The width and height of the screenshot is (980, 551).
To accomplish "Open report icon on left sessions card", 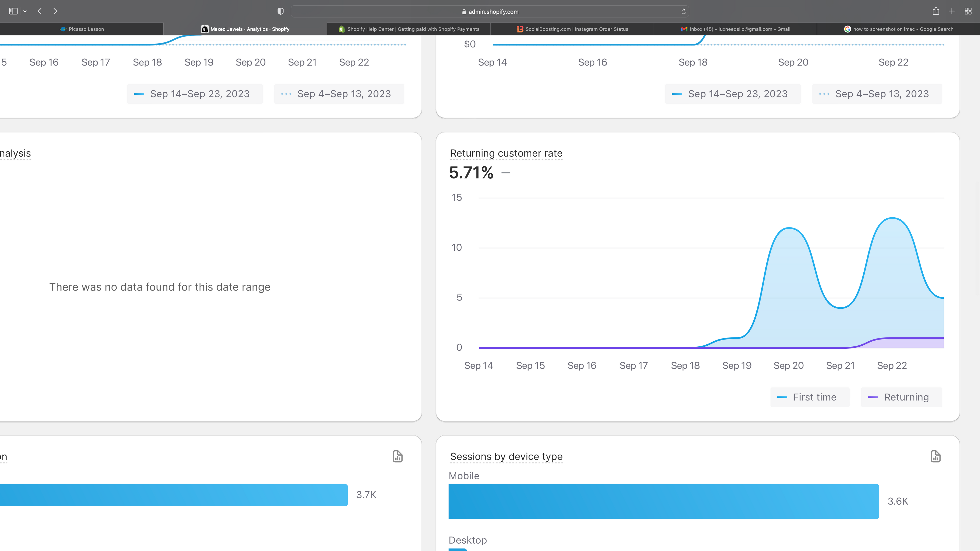I will [398, 456].
